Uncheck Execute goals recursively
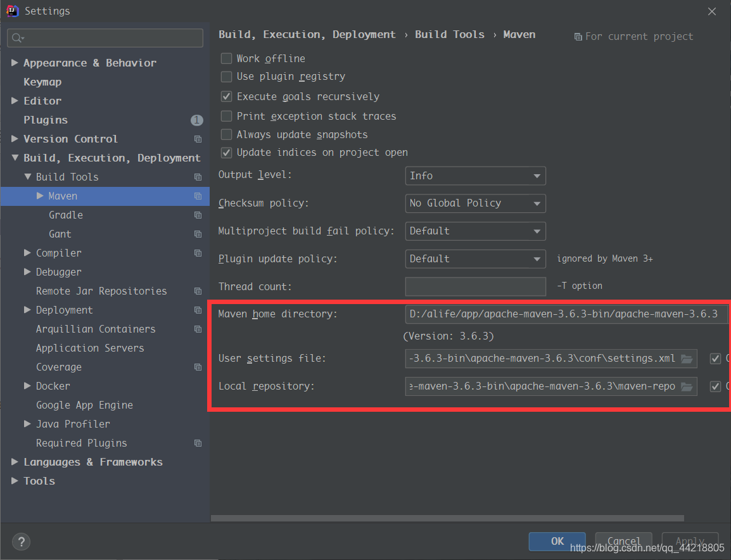The image size is (731, 560). pyautogui.click(x=226, y=96)
